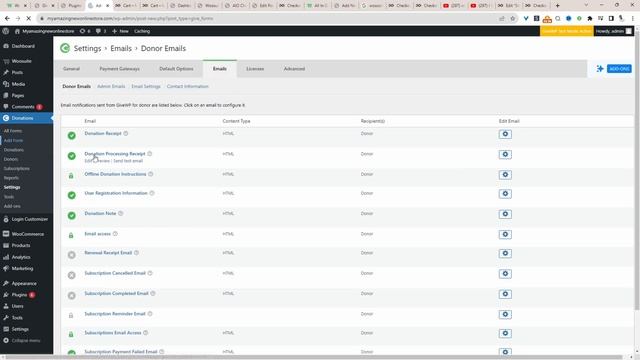Send test email for Donation Processing Receipt
This screenshot has height=360, width=640.
click(x=128, y=161)
